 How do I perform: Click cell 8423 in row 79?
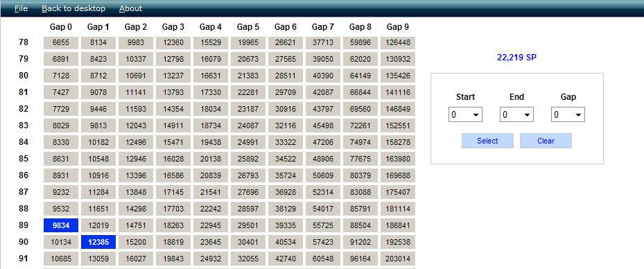(98, 59)
